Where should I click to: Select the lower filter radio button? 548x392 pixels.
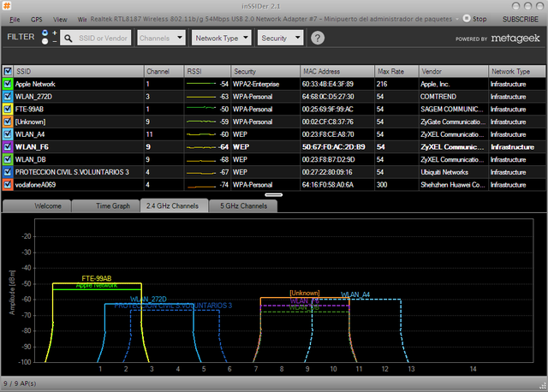(45, 42)
